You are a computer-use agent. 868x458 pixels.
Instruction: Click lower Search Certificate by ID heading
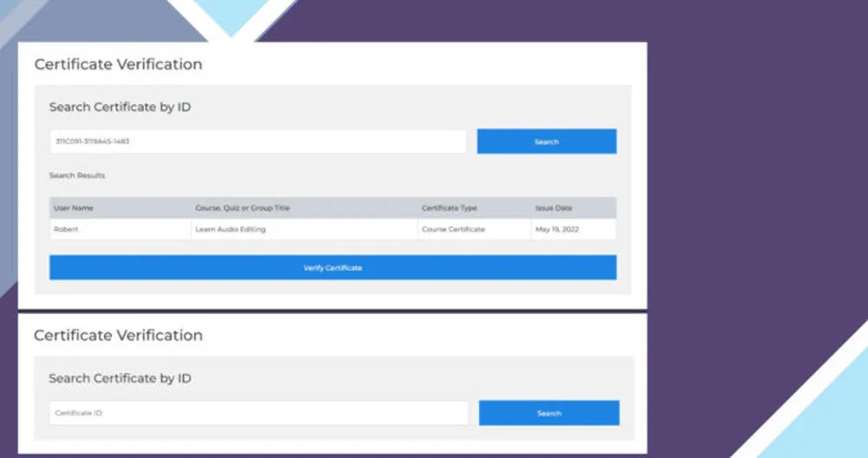point(121,378)
